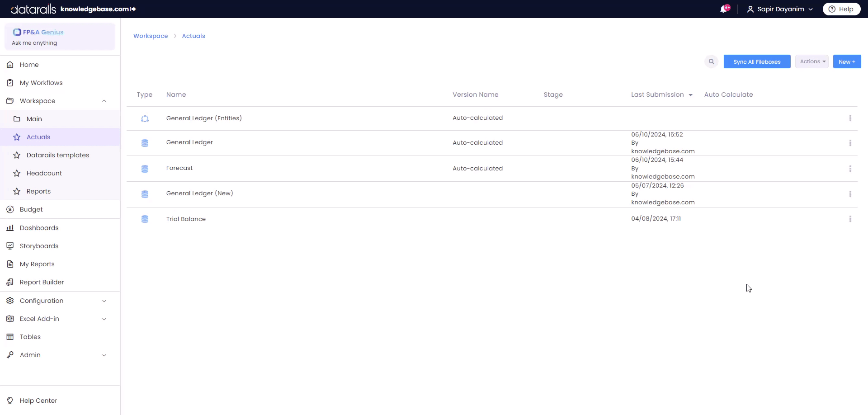Expand the Admin section
The image size is (868, 415).
click(104, 355)
